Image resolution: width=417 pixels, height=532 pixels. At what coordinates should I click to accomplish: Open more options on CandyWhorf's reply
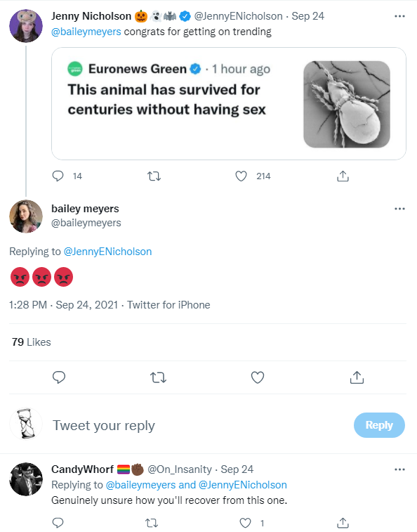(399, 469)
